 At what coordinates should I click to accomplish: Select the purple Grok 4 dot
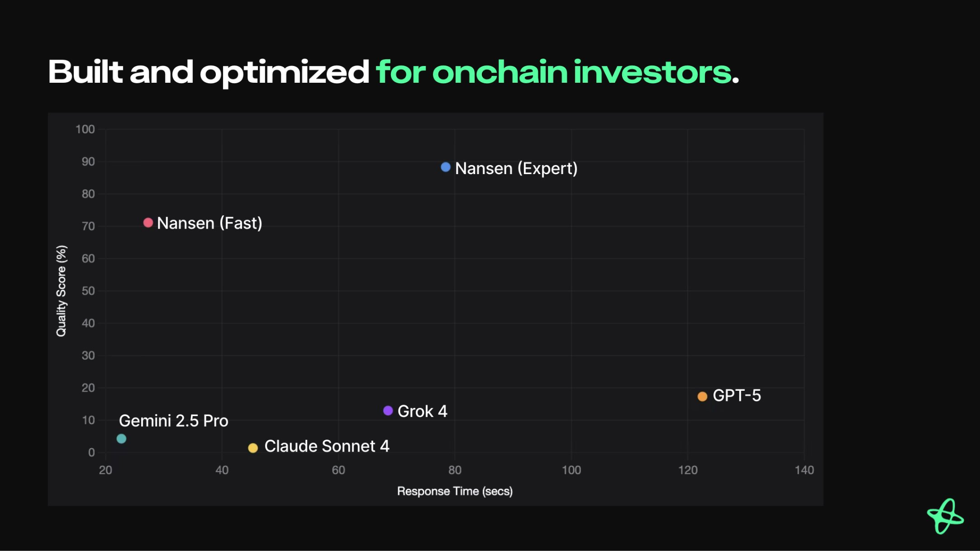tap(388, 411)
